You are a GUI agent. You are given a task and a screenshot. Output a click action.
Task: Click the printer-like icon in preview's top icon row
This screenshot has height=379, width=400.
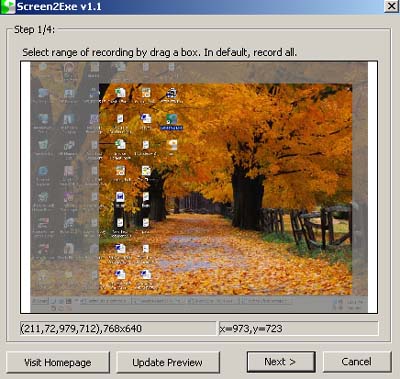[171, 93]
